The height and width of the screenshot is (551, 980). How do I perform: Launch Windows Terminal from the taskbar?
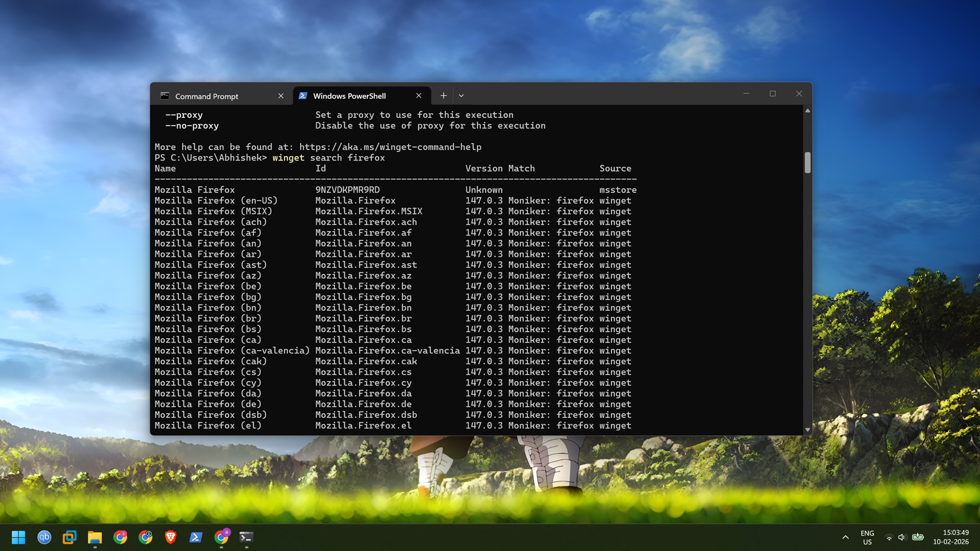pyautogui.click(x=246, y=537)
